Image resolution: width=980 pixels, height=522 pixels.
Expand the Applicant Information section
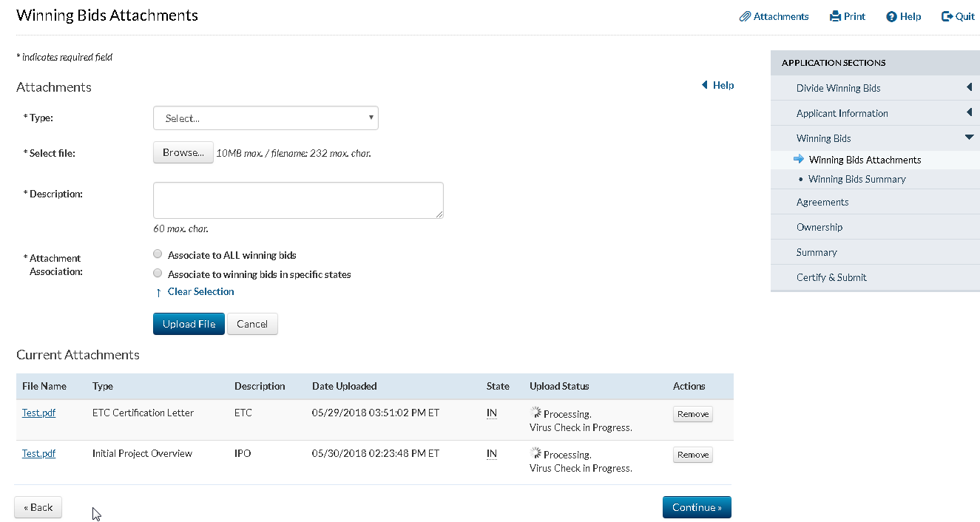point(969,113)
